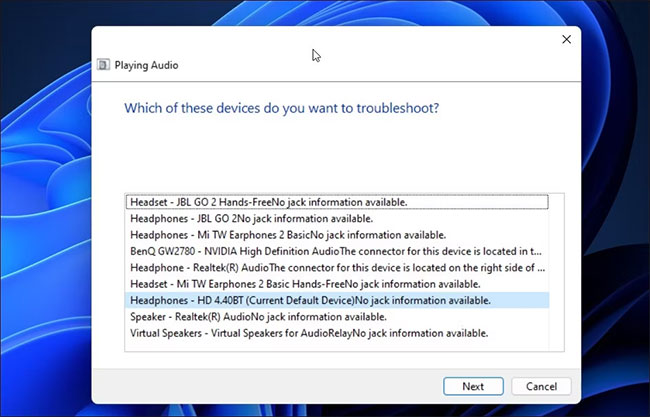
Task: Close the troubleshooter dialog window
Action: (566, 39)
